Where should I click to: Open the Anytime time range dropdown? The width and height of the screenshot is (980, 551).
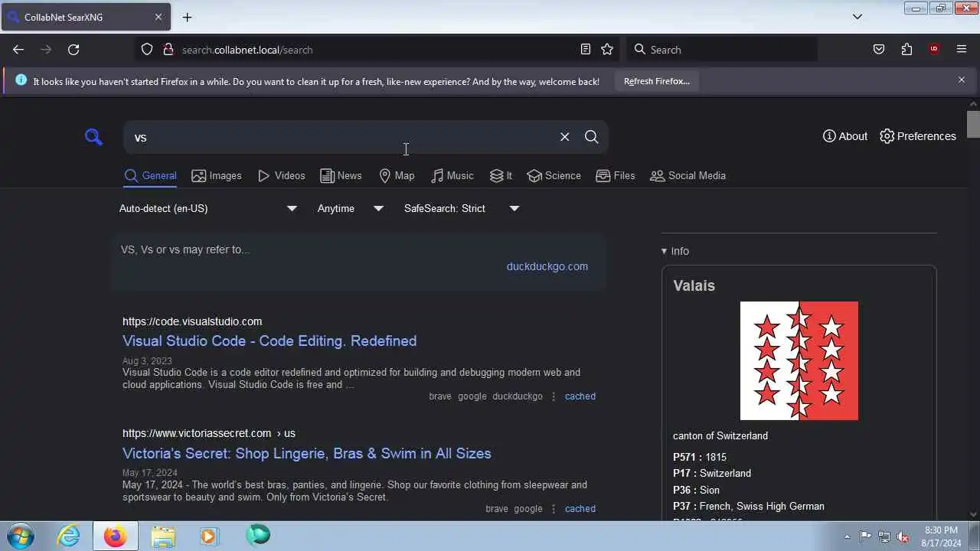tap(350, 208)
